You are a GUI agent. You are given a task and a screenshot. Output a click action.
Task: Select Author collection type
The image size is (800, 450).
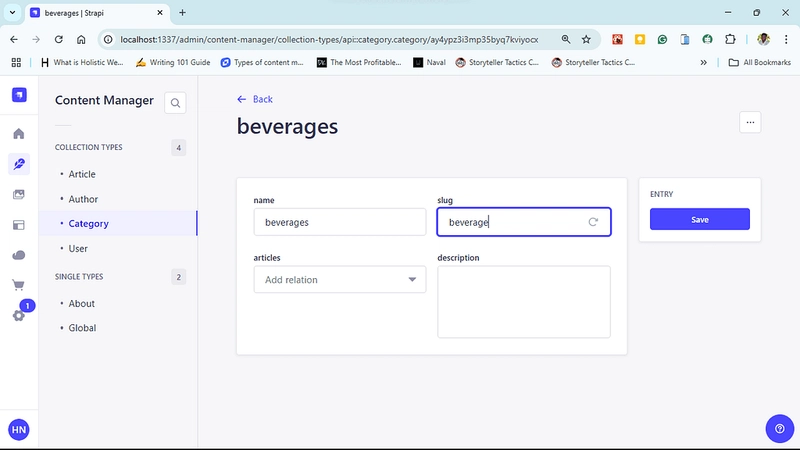click(83, 199)
